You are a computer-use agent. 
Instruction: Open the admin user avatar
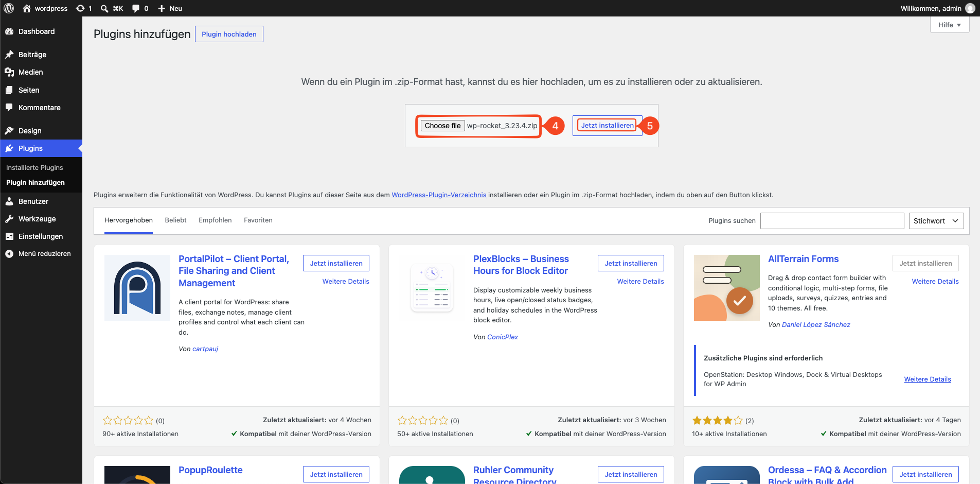(970, 8)
